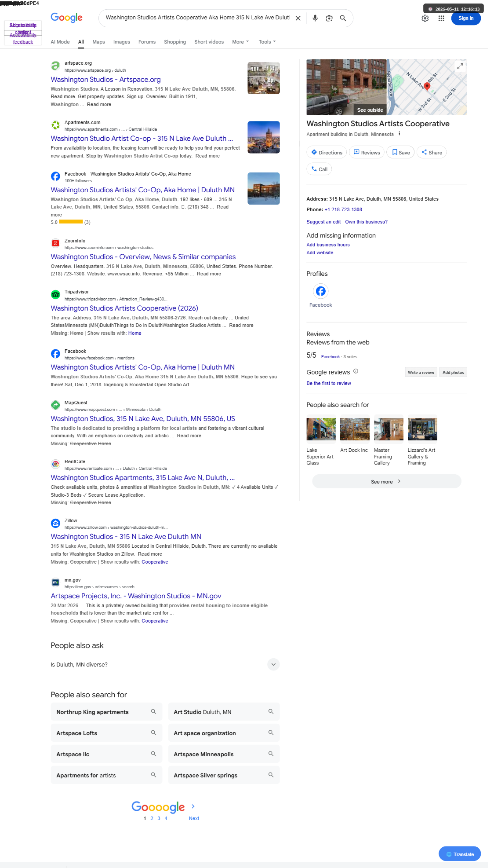494x868 pixels.
Task: Click inside the search input field
Action: pyautogui.click(x=197, y=18)
